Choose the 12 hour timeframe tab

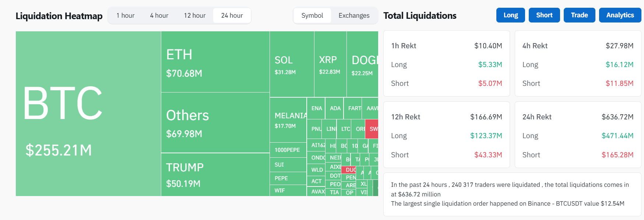click(x=195, y=15)
